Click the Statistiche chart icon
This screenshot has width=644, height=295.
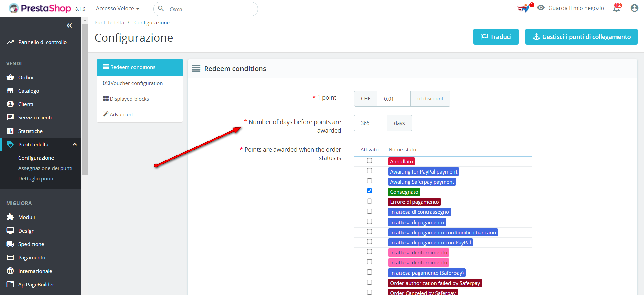10,131
